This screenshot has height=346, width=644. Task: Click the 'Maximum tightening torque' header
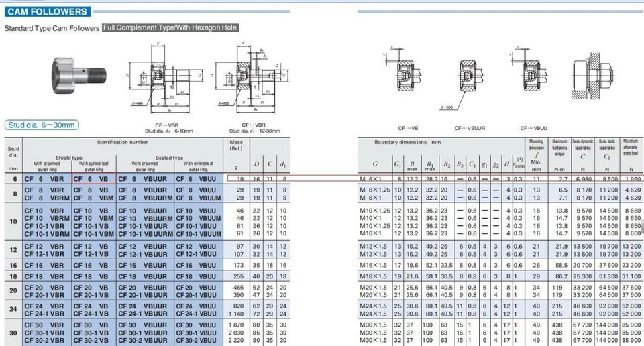pyautogui.click(x=559, y=148)
